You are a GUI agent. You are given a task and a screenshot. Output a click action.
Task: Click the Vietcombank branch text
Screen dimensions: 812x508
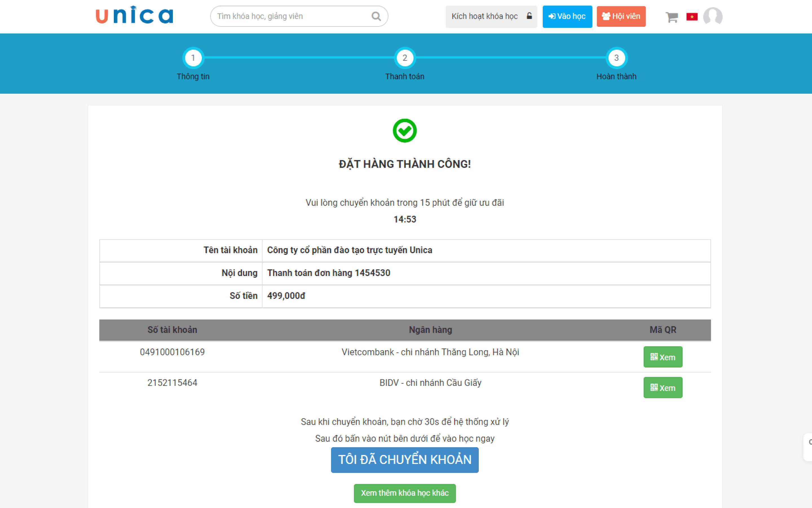(x=430, y=352)
